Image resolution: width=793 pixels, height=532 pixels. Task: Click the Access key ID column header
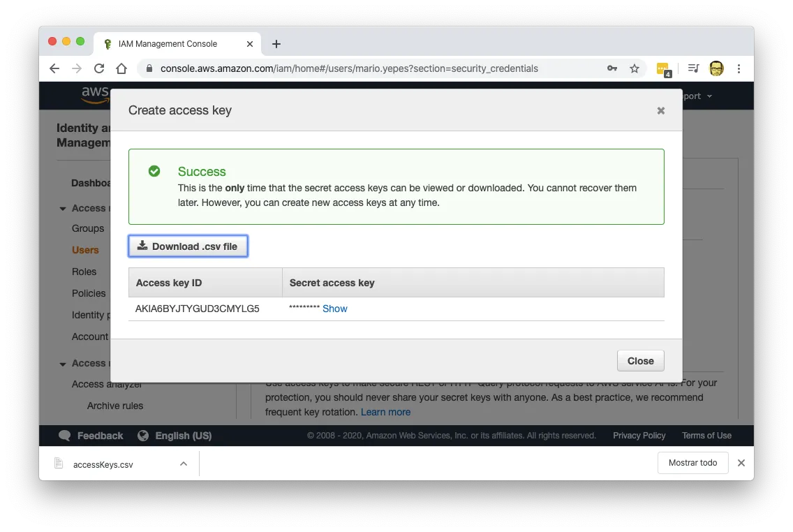205,283
